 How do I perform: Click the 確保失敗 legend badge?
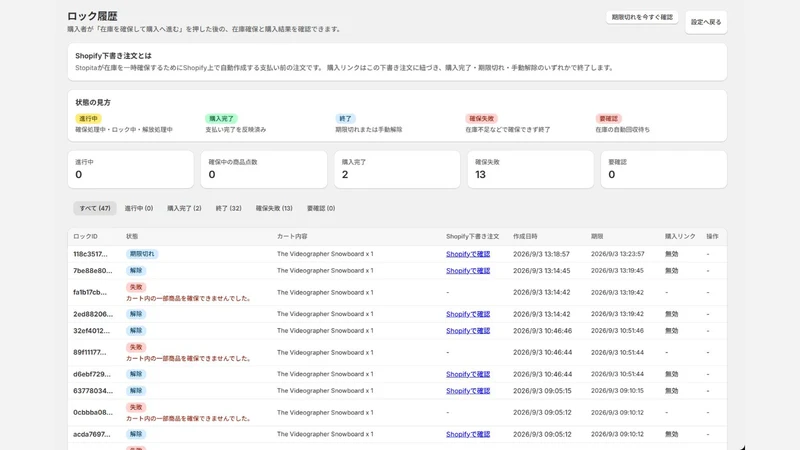tap(482, 118)
